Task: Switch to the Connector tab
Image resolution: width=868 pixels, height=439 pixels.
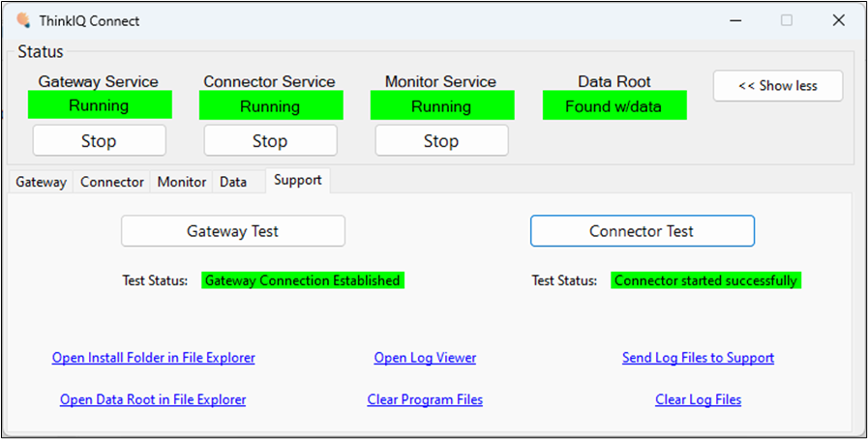Action: pyautogui.click(x=112, y=182)
